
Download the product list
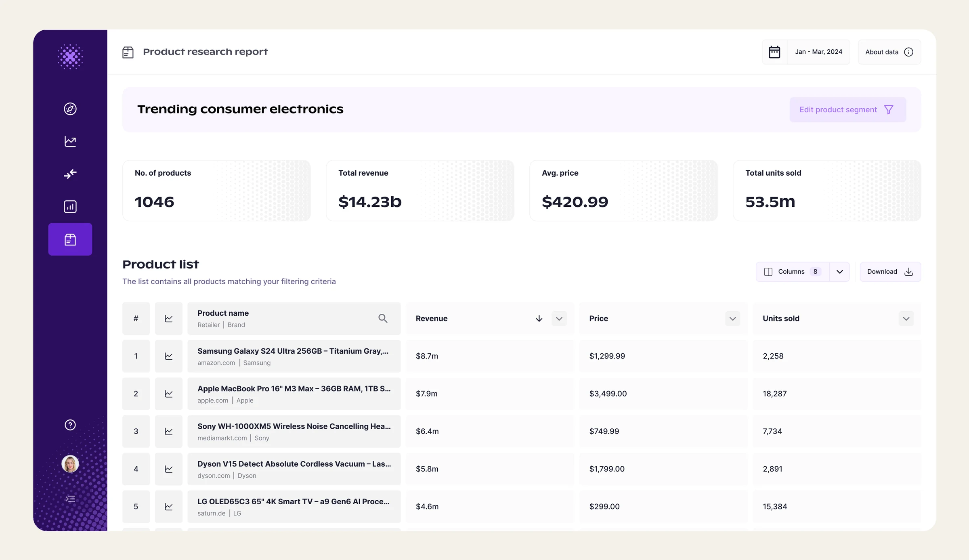pyautogui.click(x=890, y=272)
